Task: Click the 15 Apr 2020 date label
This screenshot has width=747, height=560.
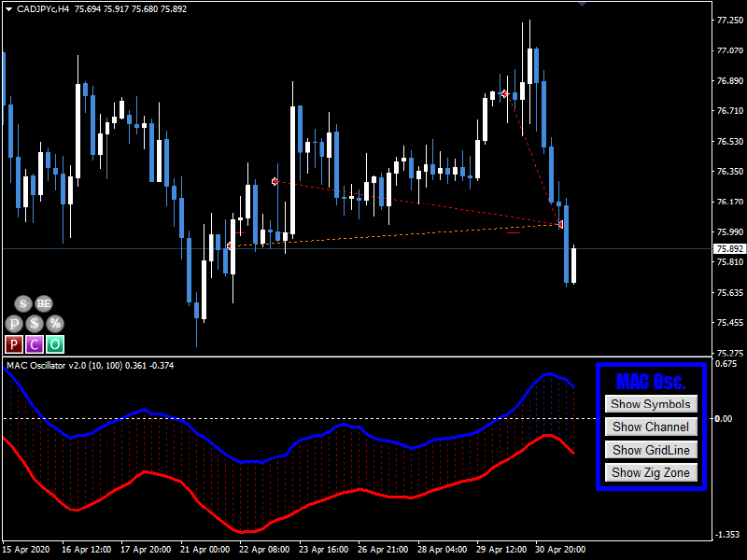Action: pos(26,549)
